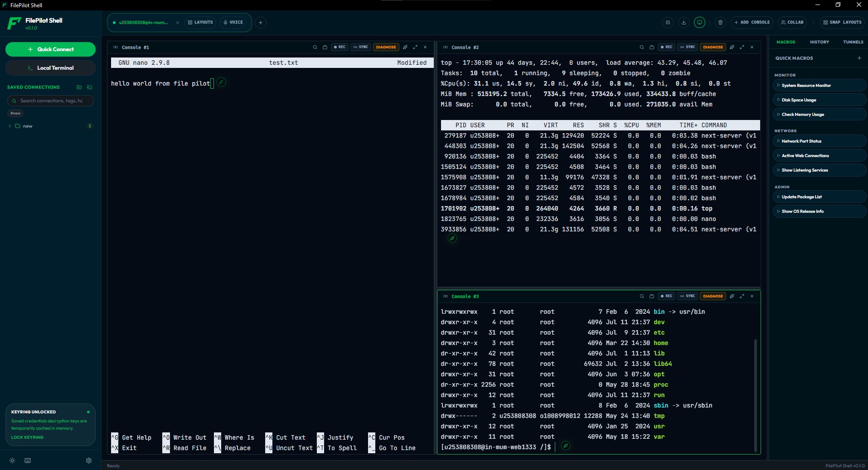Toggle SYNC for Console #2
This screenshot has width=868, height=470.
click(688, 47)
